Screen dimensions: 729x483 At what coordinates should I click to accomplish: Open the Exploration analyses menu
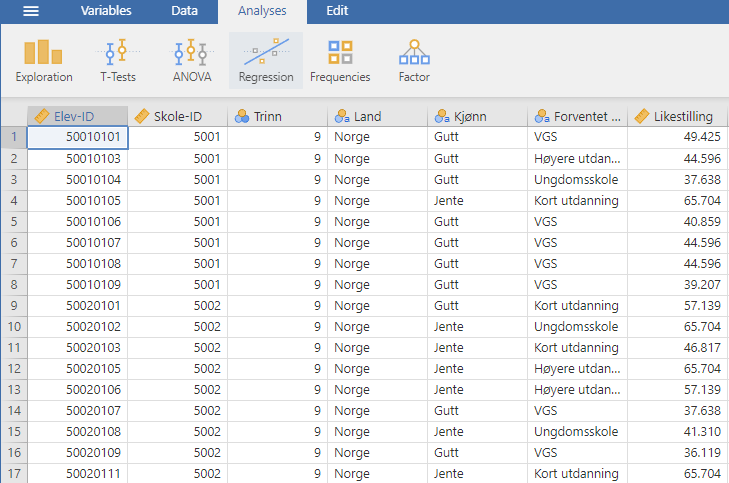pos(44,61)
